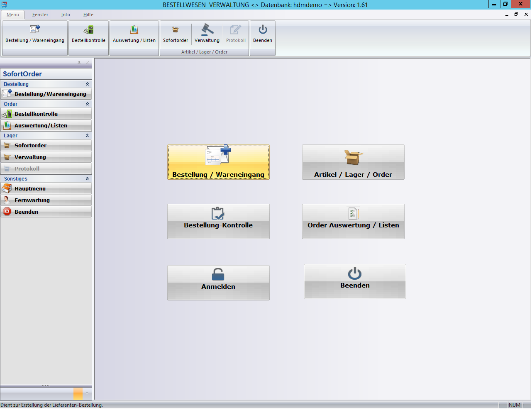Click the large Anmelden button
The height and width of the screenshot is (410, 532).
coord(218,283)
